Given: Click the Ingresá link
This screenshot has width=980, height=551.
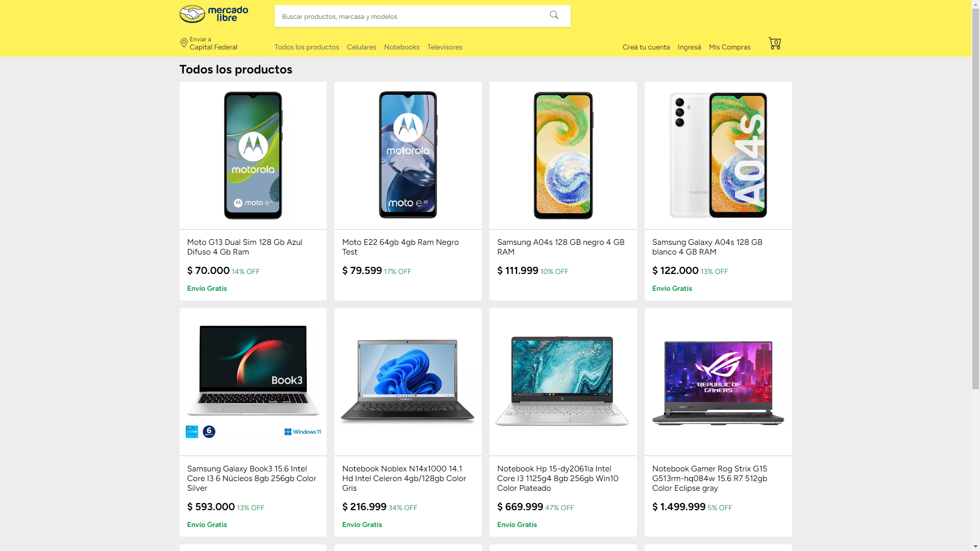Looking at the screenshot, I should coord(689,47).
